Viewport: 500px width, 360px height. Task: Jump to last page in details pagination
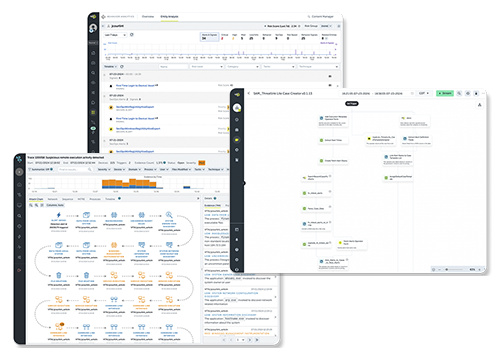pyautogui.click(x=257, y=340)
